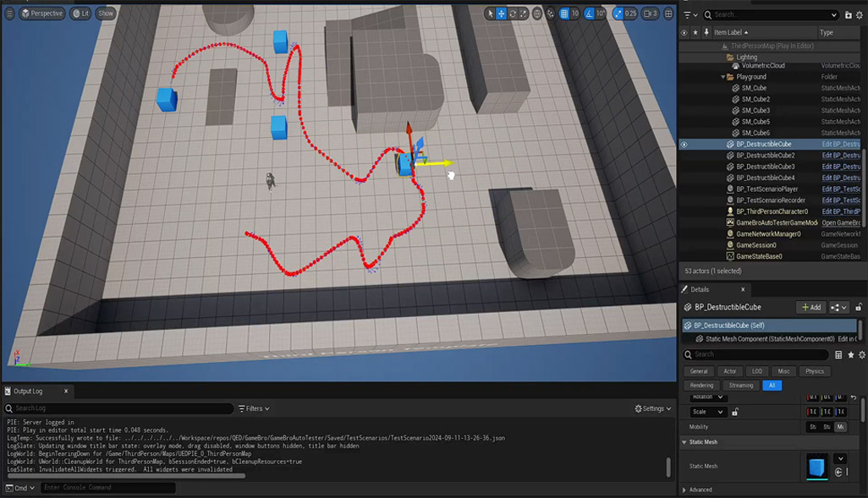Screen dimensions: 868x498
Task: Filter Details by Actor
Action: pyautogui.click(x=730, y=371)
